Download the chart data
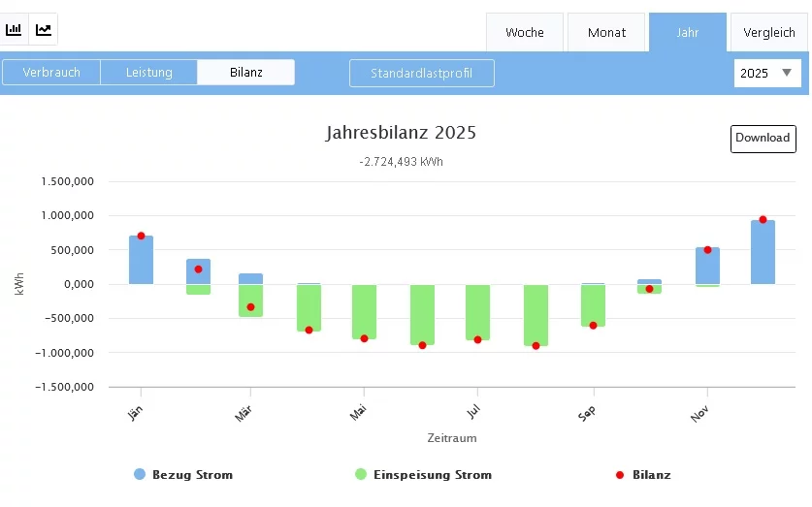 click(763, 139)
